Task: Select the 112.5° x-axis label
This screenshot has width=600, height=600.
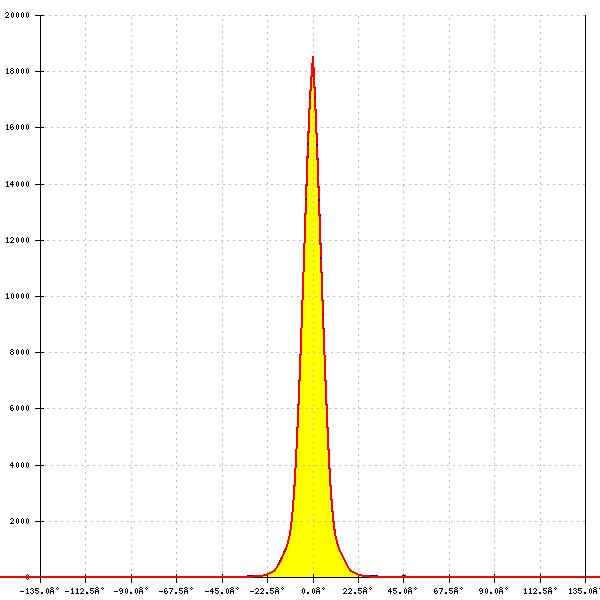Action: (539, 591)
